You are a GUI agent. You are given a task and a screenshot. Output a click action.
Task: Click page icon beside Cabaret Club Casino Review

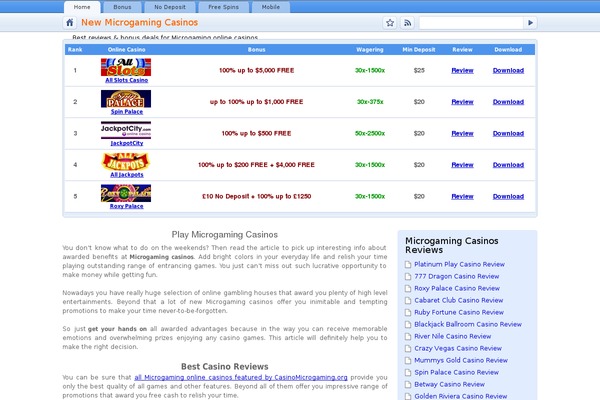pos(408,300)
